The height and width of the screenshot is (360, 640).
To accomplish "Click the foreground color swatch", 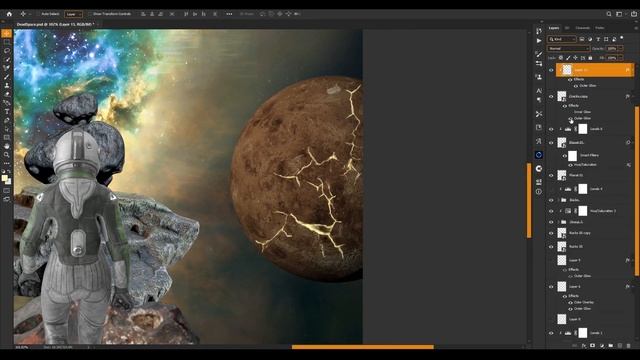I will (x=4, y=178).
